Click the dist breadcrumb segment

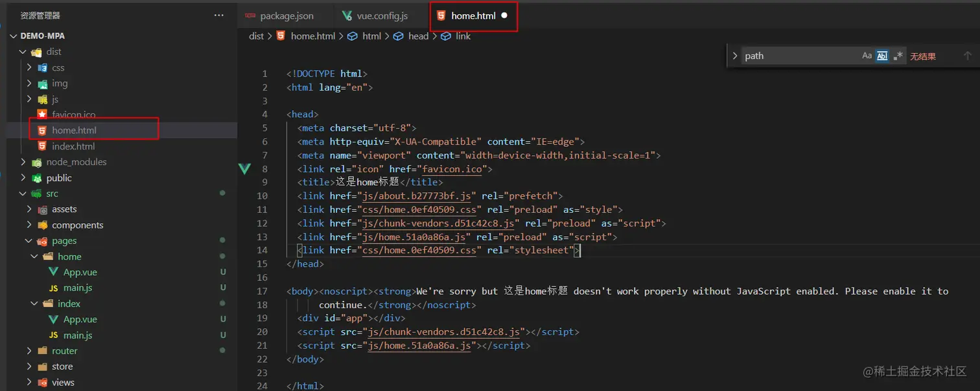[257, 36]
